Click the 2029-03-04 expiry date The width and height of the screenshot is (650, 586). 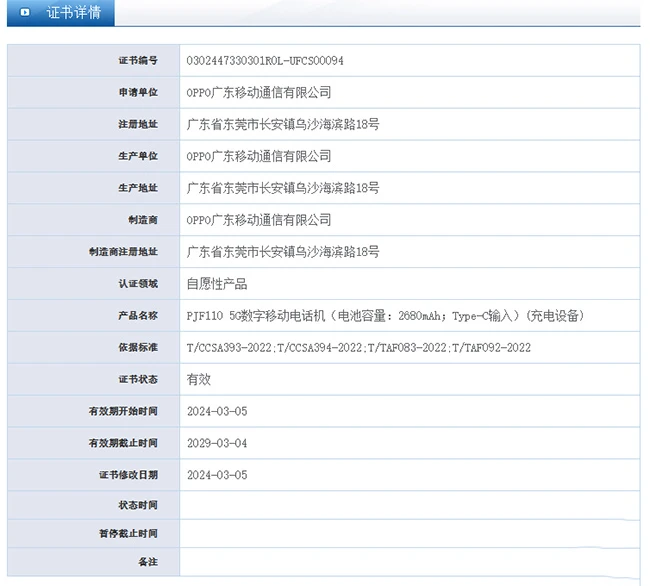coord(217,443)
